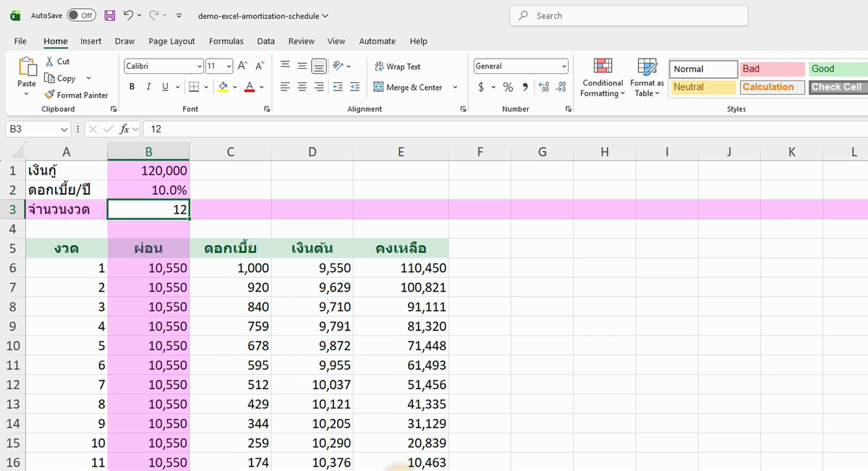Select the Bottom Align icon
The width and height of the screenshot is (868, 471).
click(x=319, y=66)
